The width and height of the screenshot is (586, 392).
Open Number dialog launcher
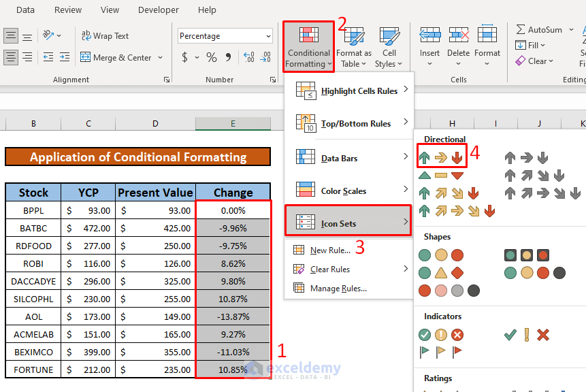click(x=273, y=79)
